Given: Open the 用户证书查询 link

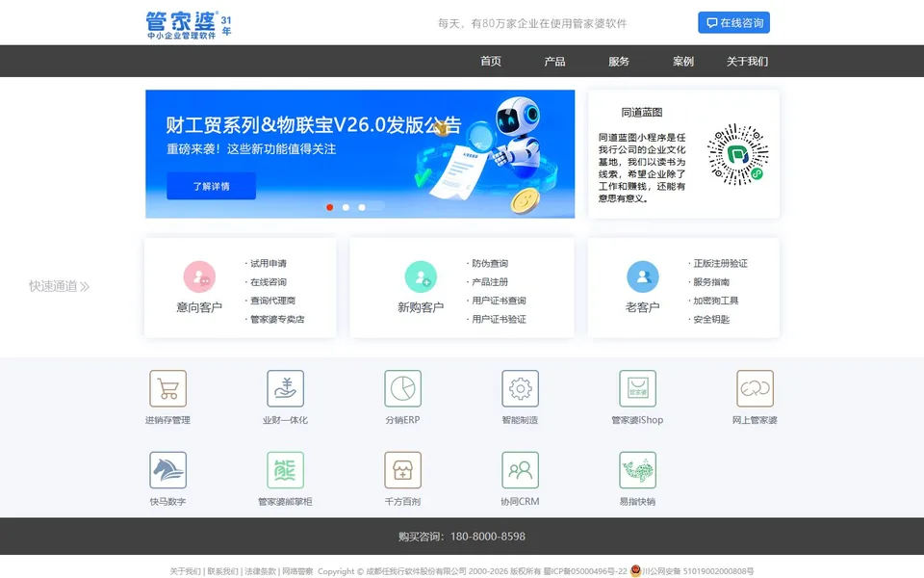Looking at the screenshot, I should (499, 301).
